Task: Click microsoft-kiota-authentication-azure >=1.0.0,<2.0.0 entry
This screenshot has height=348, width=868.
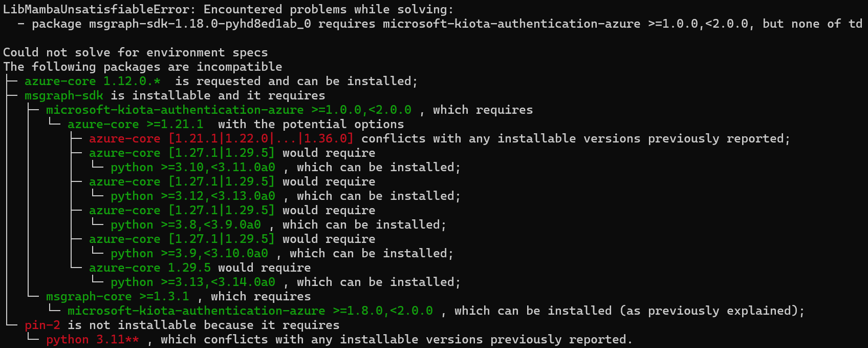Action: click(229, 110)
